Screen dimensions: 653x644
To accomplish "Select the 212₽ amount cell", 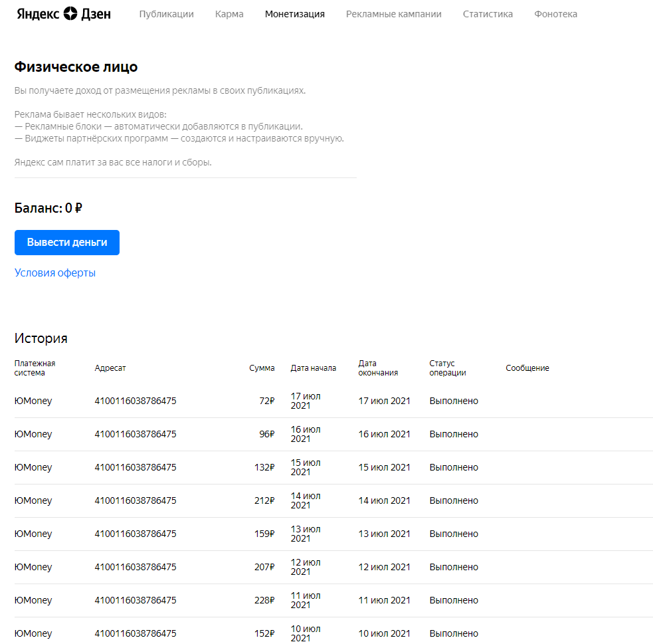I will [x=264, y=500].
